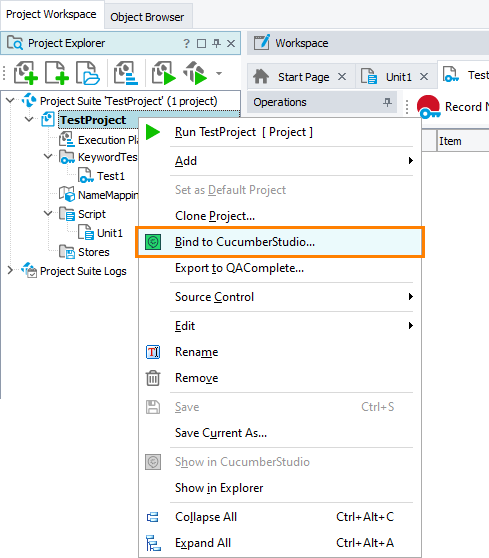This screenshot has width=489, height=558.
Task: Pin the Operations panel
Action: [387, 102]
